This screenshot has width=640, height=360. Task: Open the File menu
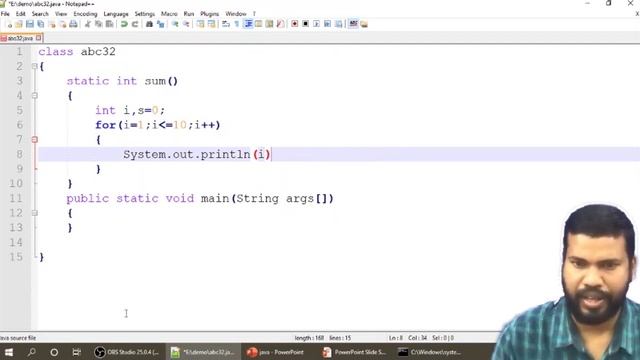point(5,14)
